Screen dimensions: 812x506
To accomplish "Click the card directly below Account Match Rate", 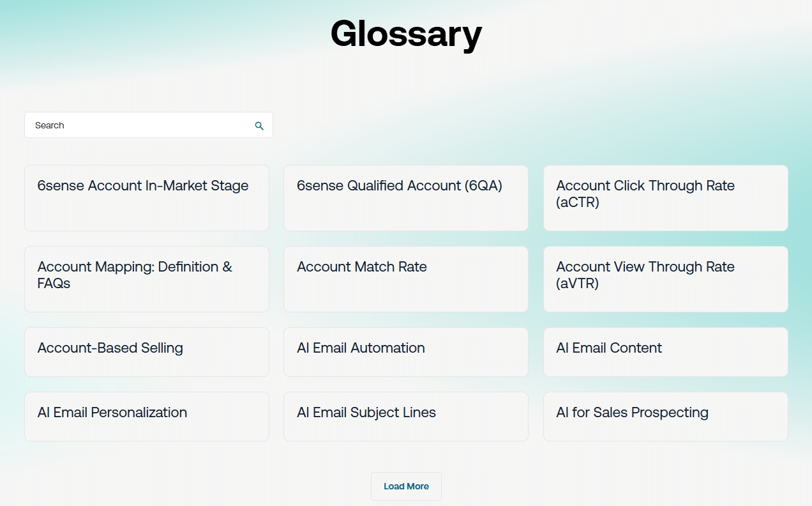I will click(x=406, y=352).
